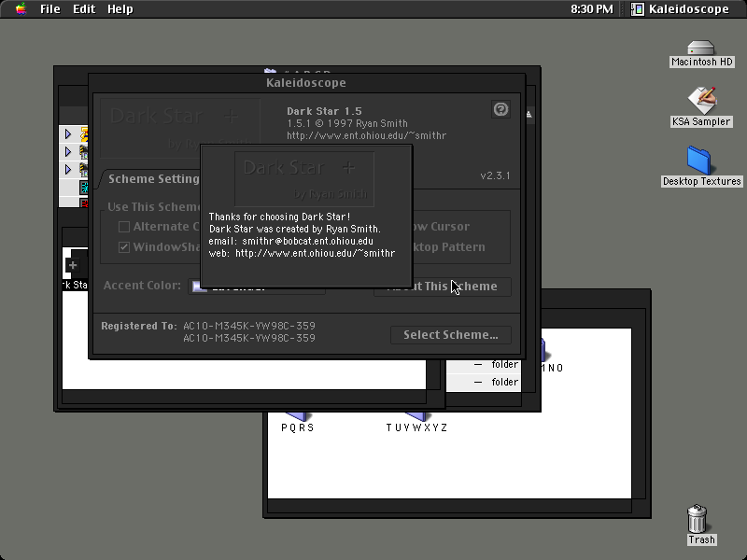This screenshot has height=560, width=747.
Task: Click the email smithr@bobcat.ent.ohiou.edu line
Action: [x=291, y=241]
